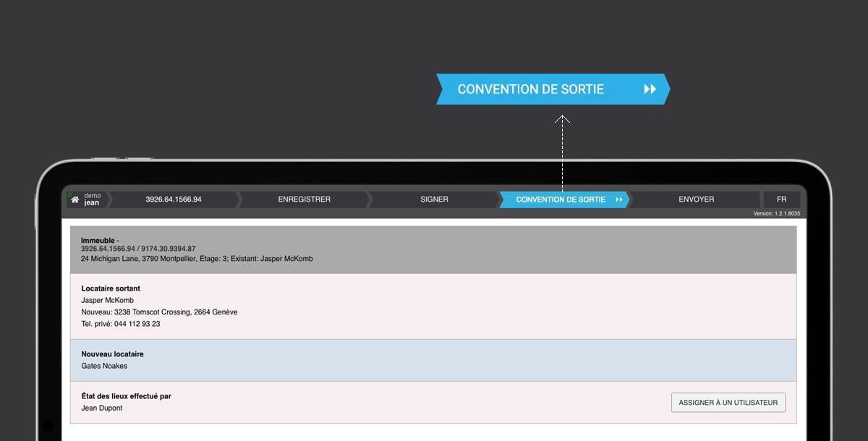Switch to the SIGNER step
868x441 pixels.
tap(435, 200)
